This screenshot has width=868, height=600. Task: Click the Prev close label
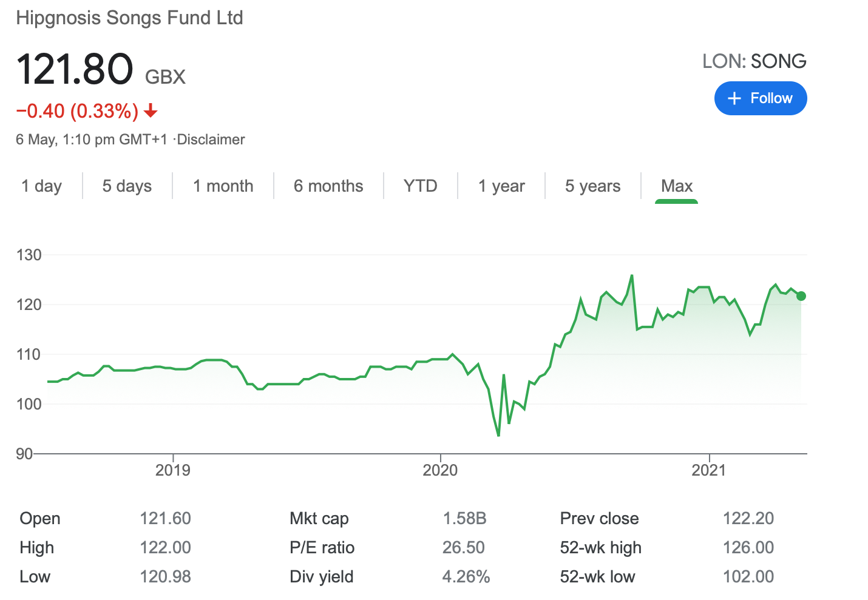pyautogui.click(x=599, y=518)
